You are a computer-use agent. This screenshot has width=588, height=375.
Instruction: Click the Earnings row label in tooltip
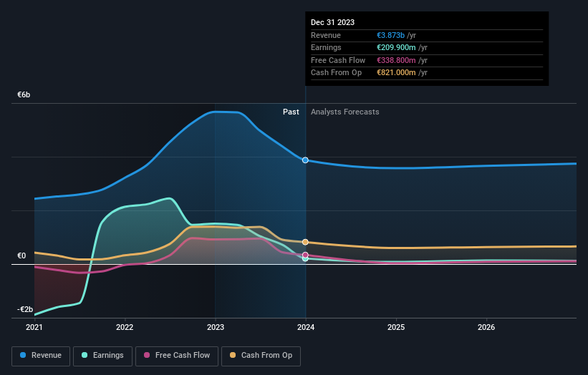(x=327, y=47)
